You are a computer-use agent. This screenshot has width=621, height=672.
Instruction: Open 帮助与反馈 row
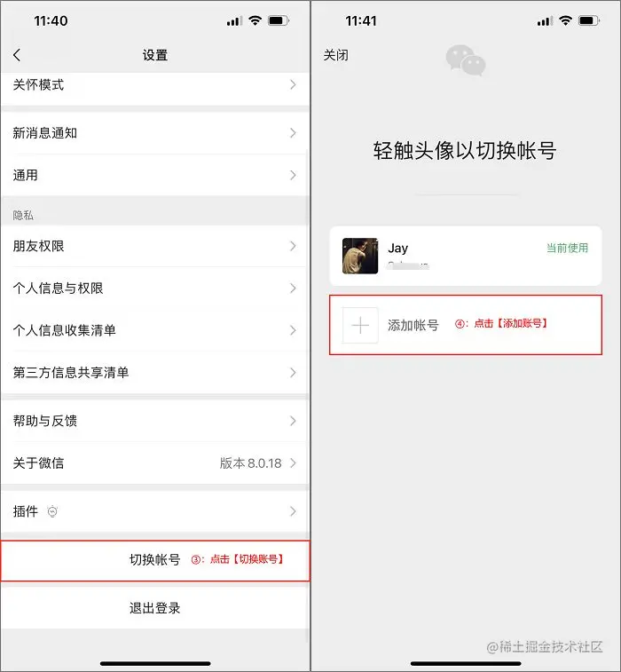155,421
